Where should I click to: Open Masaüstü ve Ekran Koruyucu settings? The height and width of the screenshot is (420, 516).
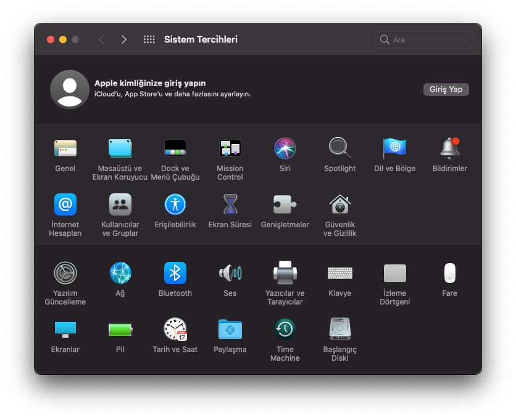[x=120, y=148]
